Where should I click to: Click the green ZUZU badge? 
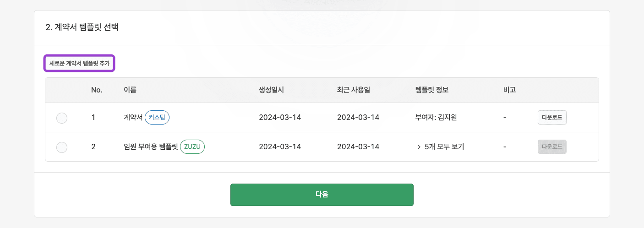coord(192,147)
